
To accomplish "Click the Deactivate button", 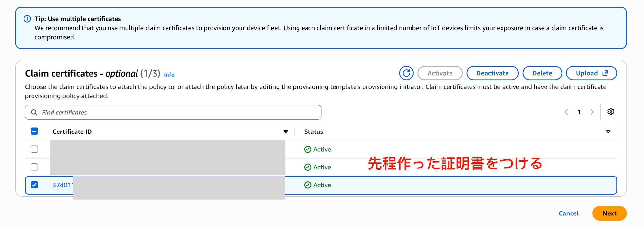I will point(492,73).
